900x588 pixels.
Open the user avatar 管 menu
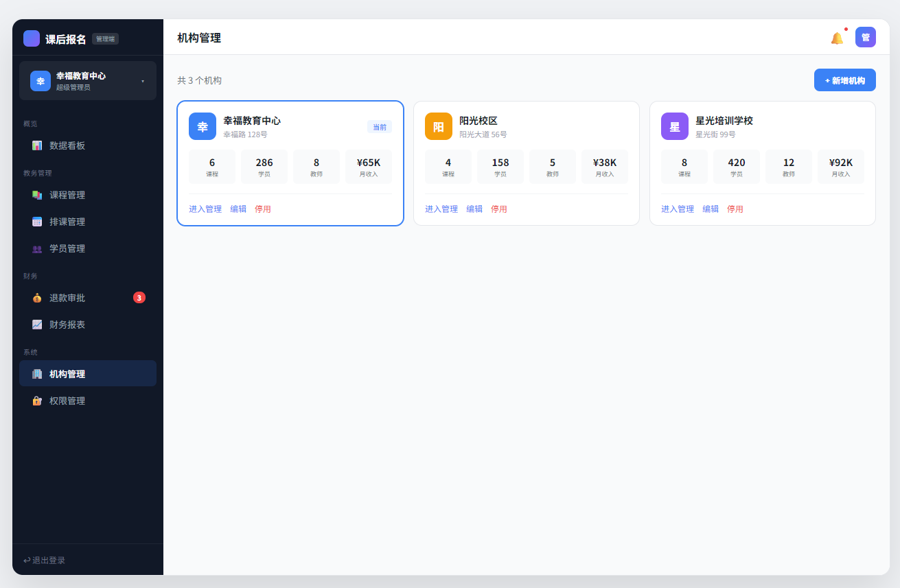coord(866,37)
